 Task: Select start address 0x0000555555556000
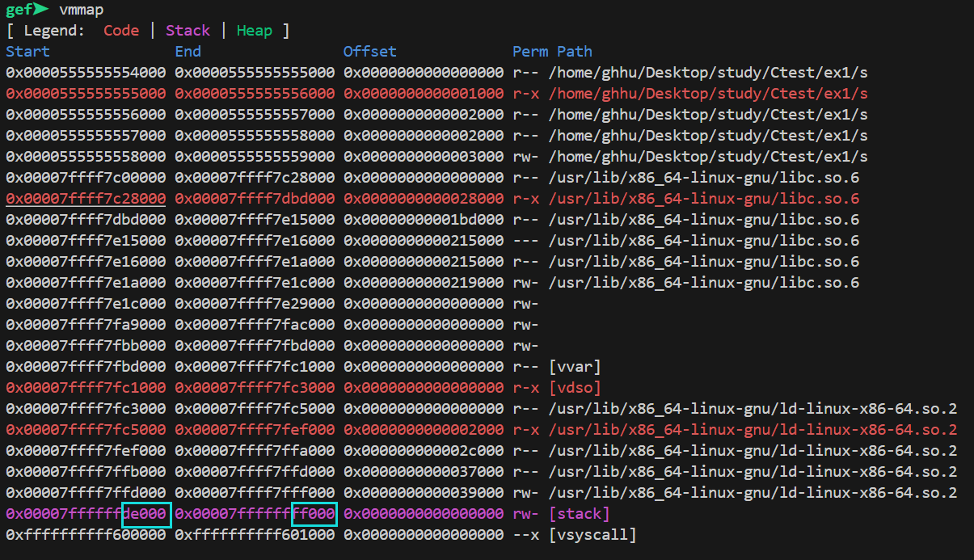click(86, 115)
